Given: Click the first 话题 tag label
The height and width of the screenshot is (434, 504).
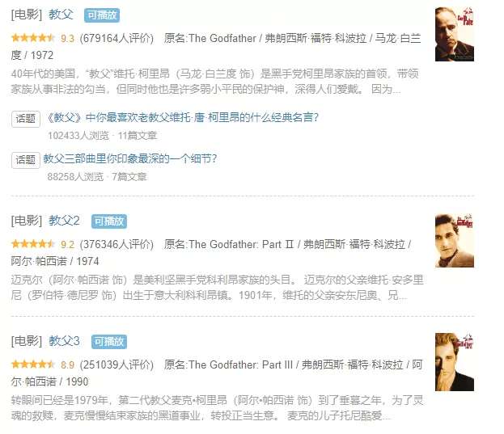Looking at the screenshot, I should [26, 119].
